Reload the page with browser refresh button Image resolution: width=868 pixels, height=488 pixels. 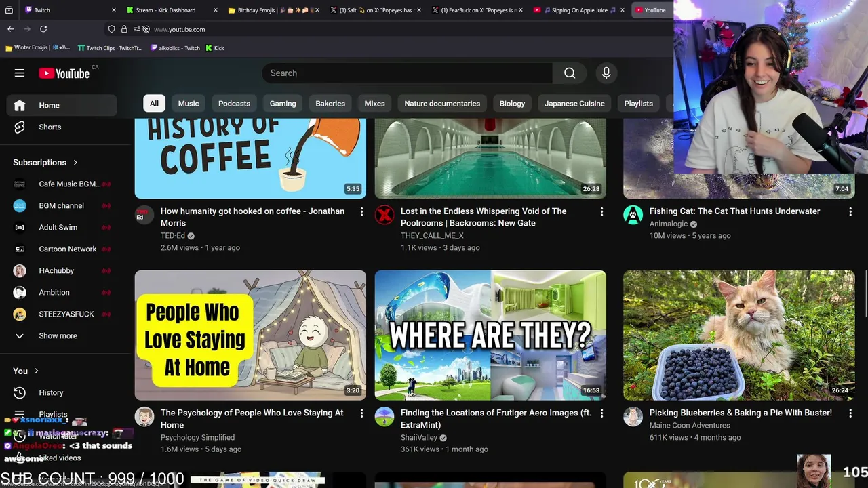coord(43,29)
